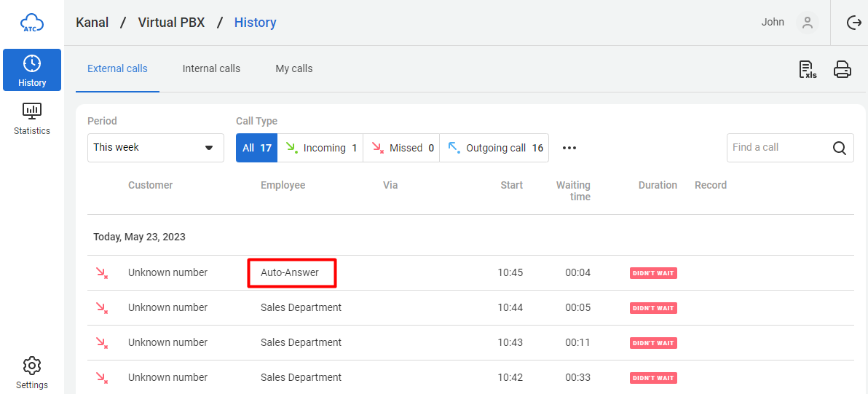Click the search magnifier icon
Viewport: 868px width, 394px height.
point(839,148)
